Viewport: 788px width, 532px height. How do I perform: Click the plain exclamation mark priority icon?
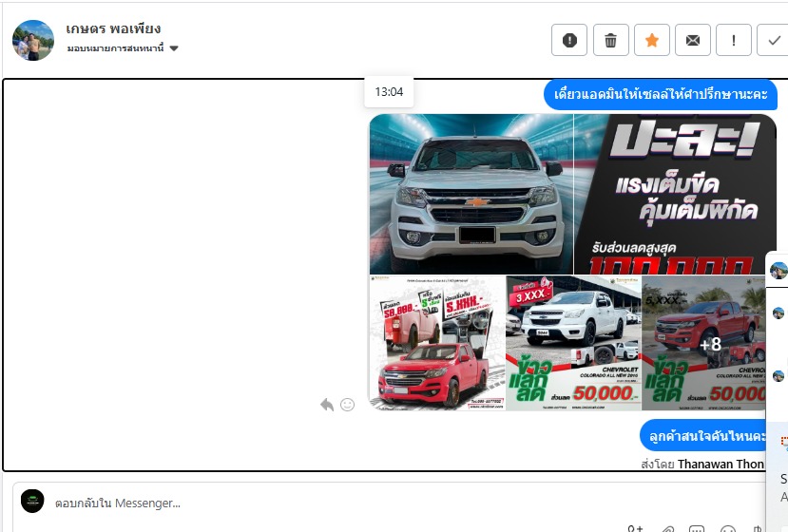734,40
